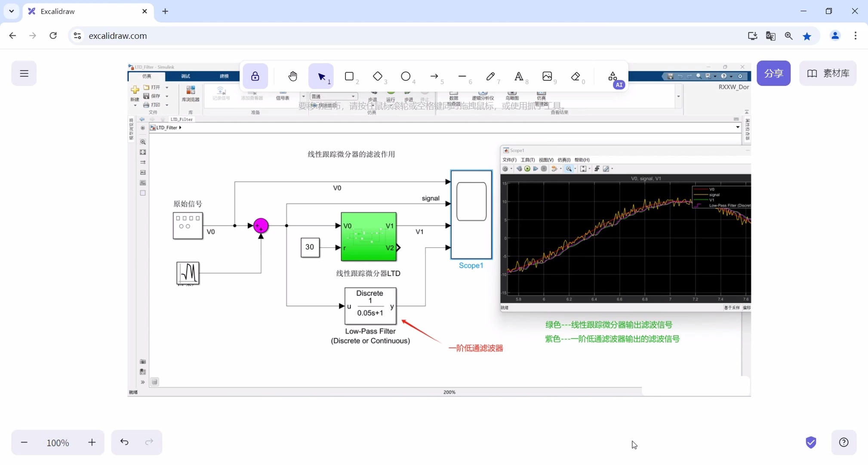The height and width of the screenshot is (465, 868).
Task: Open the 素材库 library panel
Action: [828, 73]
